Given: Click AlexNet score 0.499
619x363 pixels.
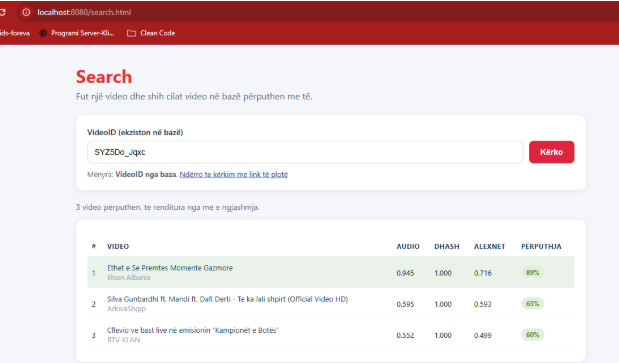Looking at the screenshot, I should [483, 335].
